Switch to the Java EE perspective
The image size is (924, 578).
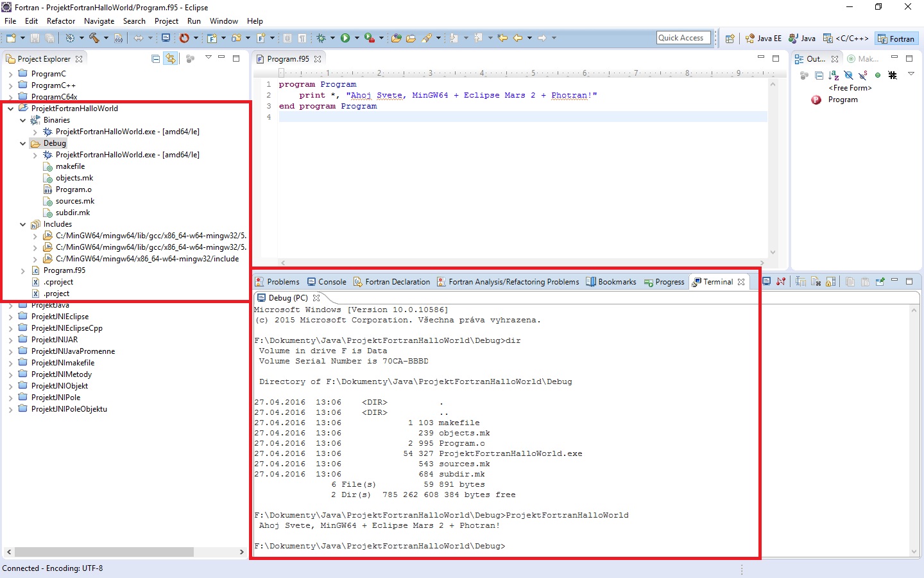point(763,39)
